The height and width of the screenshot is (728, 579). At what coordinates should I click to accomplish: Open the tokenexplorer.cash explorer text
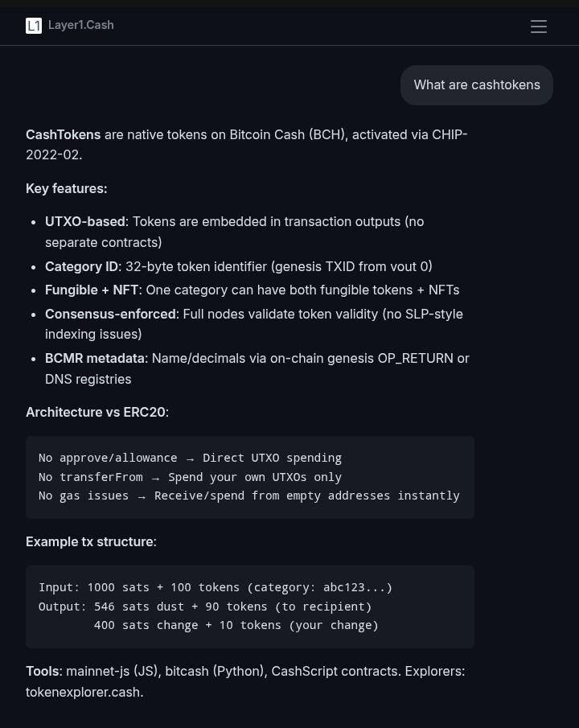(x=83, y=693)
